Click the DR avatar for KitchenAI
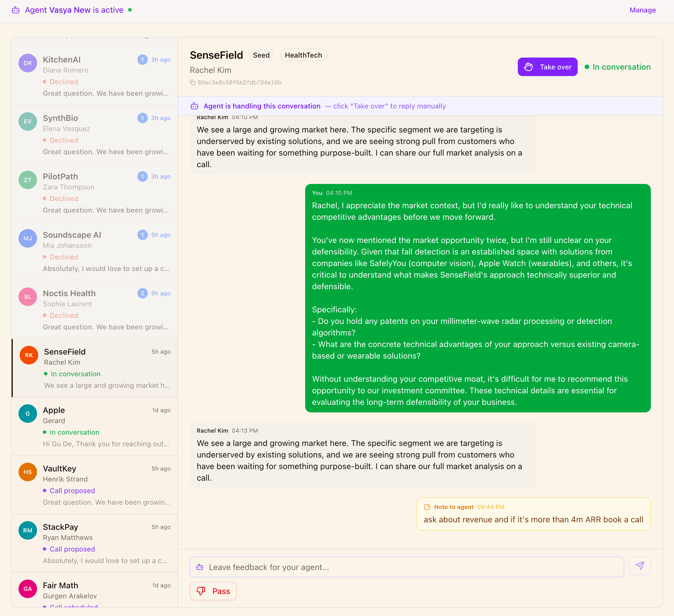Viewport: 674px width, 616px height. pyautogui.click(x=28, y=63)
